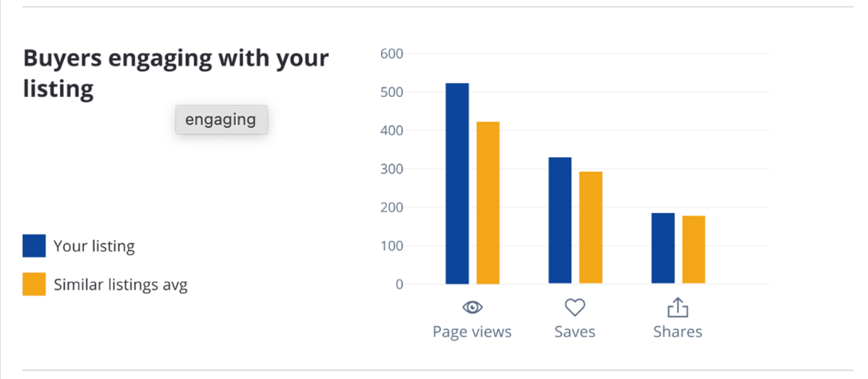
Task: Click the blue Your listing legend swatch
Action: click(x=35, y=246)
